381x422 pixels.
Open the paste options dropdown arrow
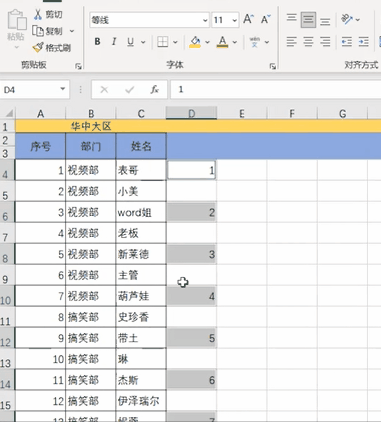[x=16, y=47]
